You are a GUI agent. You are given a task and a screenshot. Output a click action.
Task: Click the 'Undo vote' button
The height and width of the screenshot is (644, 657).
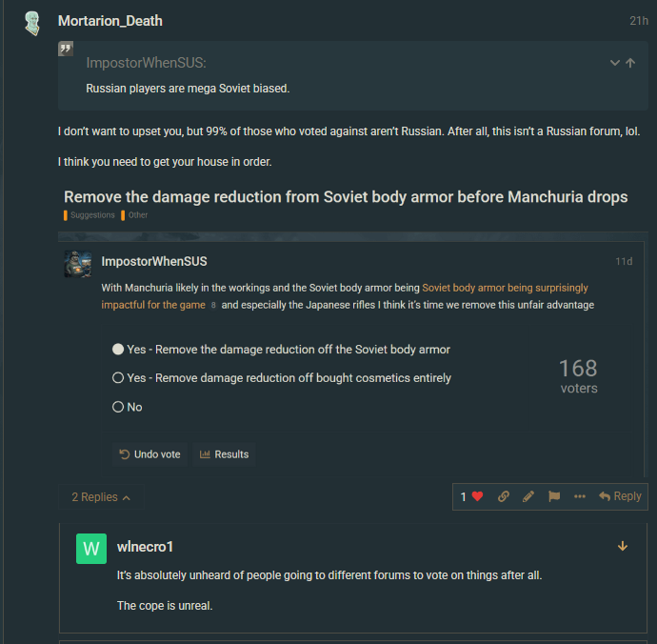coord(149,454)
